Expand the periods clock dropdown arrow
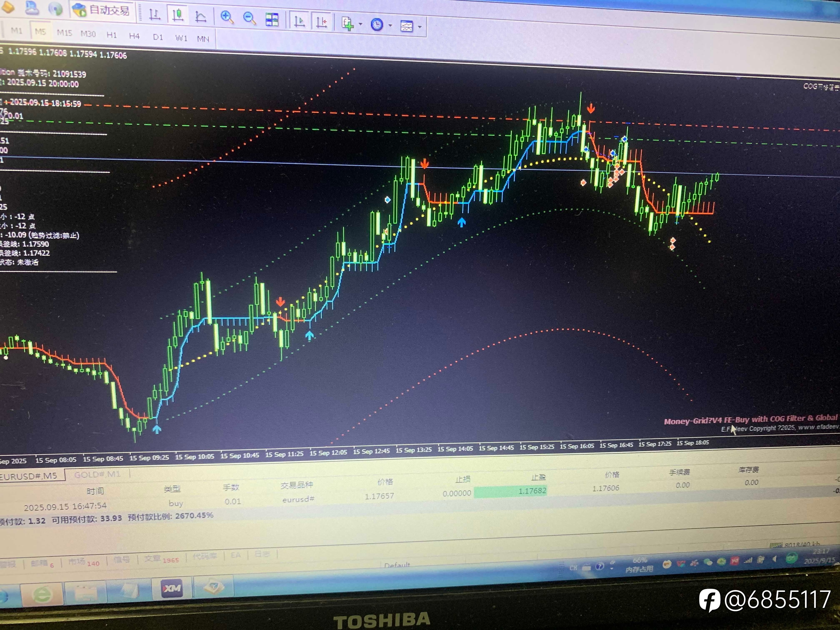Screen dimensions: 840x630 [x=390, y=26]
